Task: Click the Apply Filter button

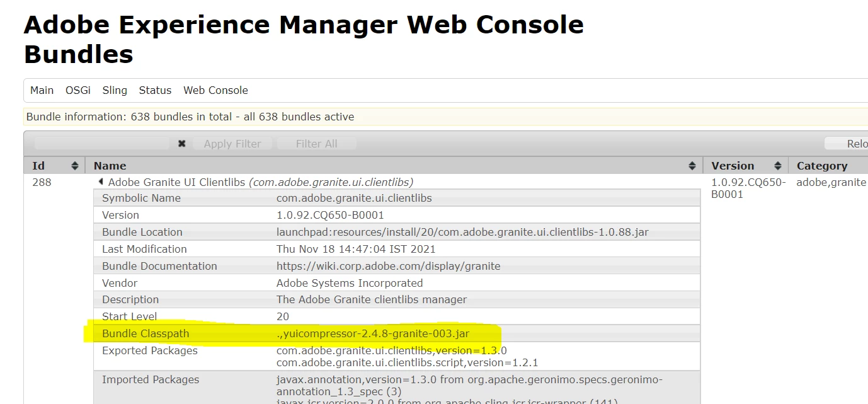Action: (232, 144)
